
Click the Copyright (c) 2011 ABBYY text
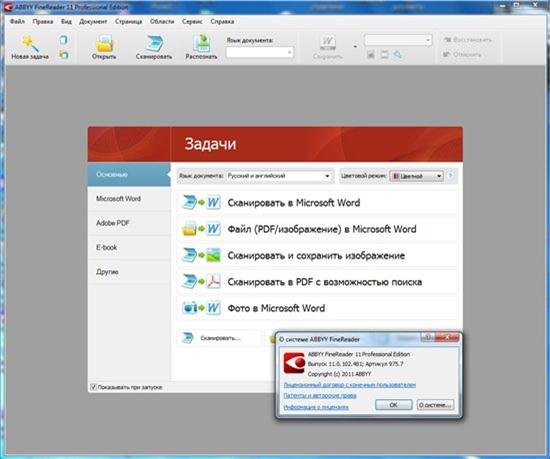[339, 374]
